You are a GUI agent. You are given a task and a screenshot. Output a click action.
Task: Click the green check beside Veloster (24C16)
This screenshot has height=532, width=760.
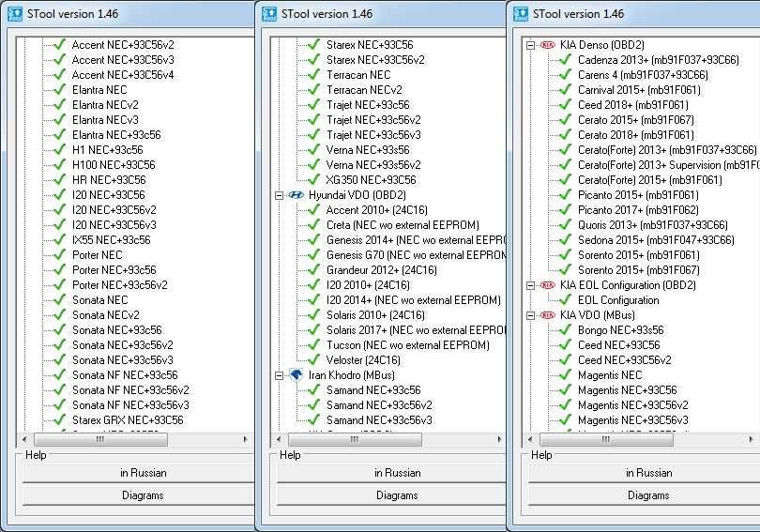pos(313,360)
